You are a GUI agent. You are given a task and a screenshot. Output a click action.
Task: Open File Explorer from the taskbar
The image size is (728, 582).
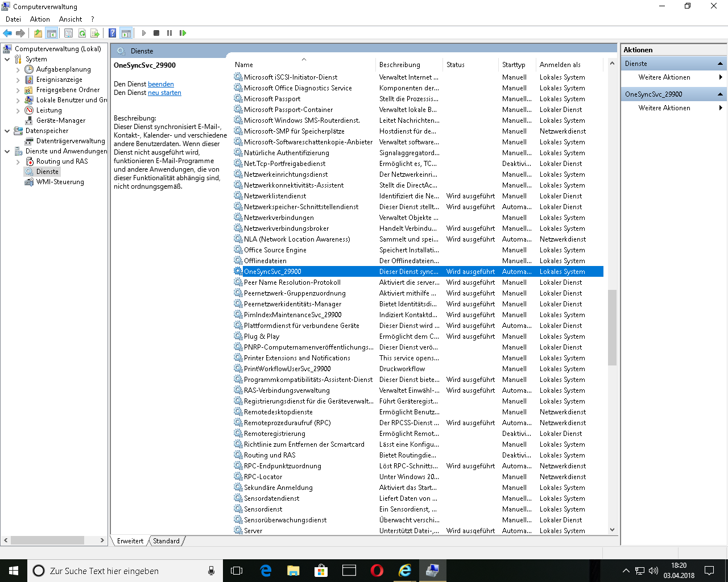[293, 571]
